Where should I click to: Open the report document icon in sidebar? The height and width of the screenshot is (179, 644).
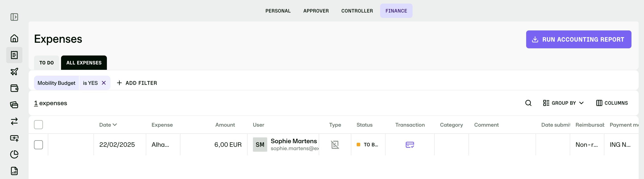(14, 171)
